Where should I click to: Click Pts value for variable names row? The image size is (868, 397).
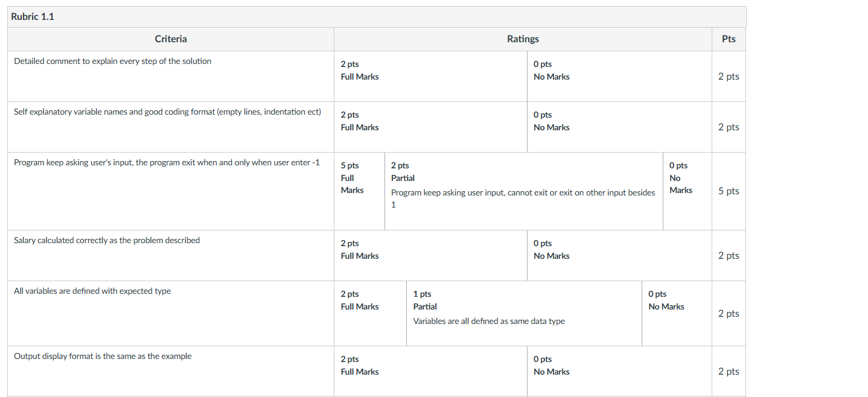(729, 127)
